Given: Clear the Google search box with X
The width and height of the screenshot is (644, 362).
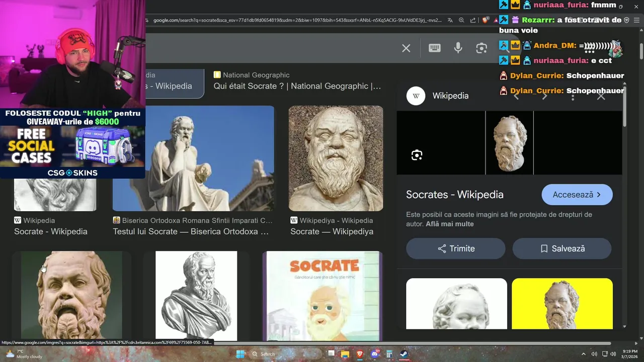Looking at the screenshot, I should pos(406,48).
